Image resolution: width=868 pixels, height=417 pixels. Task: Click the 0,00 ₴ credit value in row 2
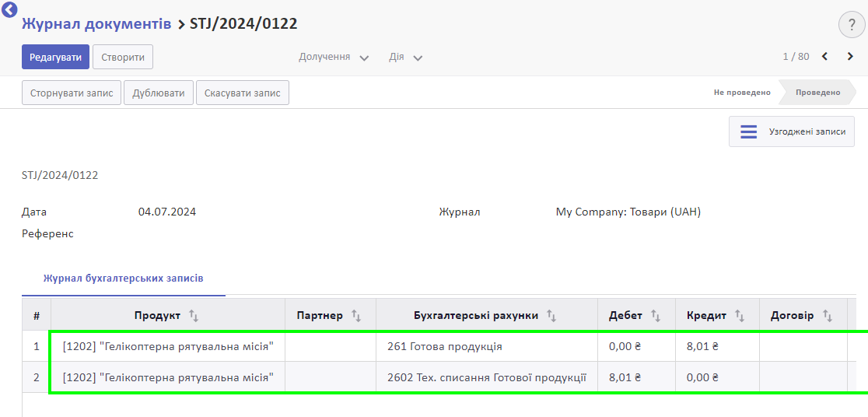point(702,377)
